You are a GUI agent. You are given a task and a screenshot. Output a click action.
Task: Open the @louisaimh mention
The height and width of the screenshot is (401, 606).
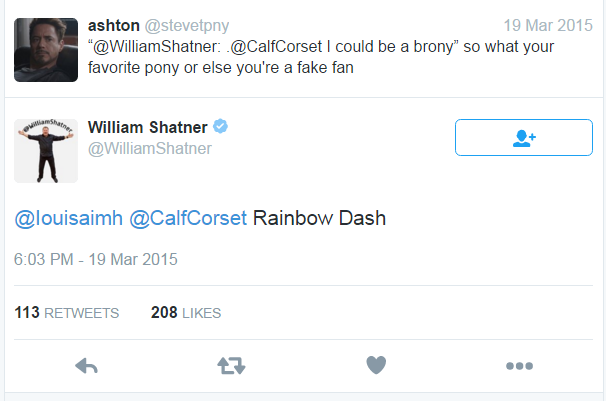(x=68, y=219)
